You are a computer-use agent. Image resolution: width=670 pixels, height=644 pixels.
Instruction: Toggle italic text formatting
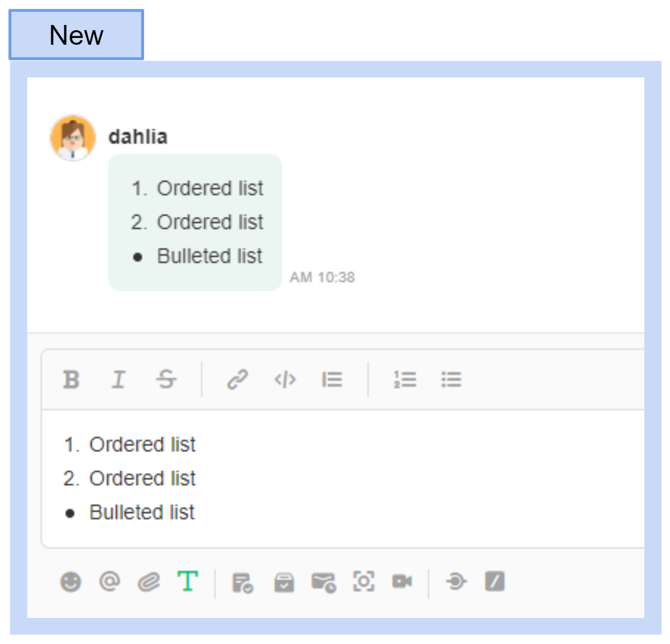tap(119, 380)
